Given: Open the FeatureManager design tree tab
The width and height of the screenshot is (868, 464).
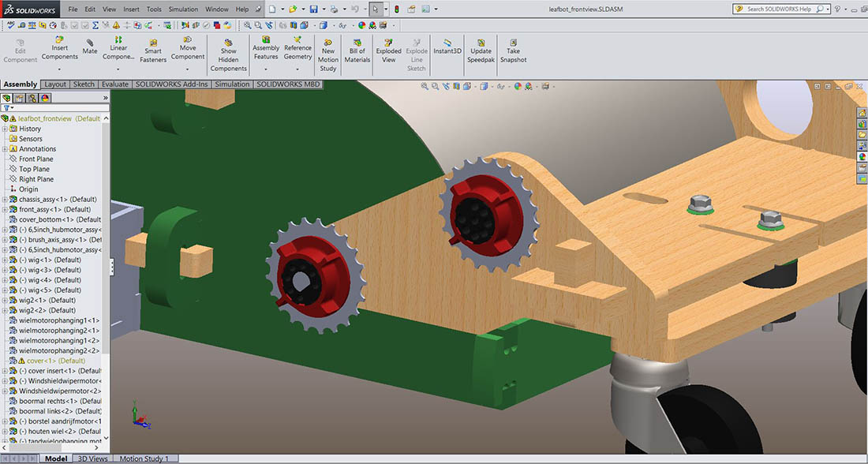Looking at the screenshot, I should (6, 98).
